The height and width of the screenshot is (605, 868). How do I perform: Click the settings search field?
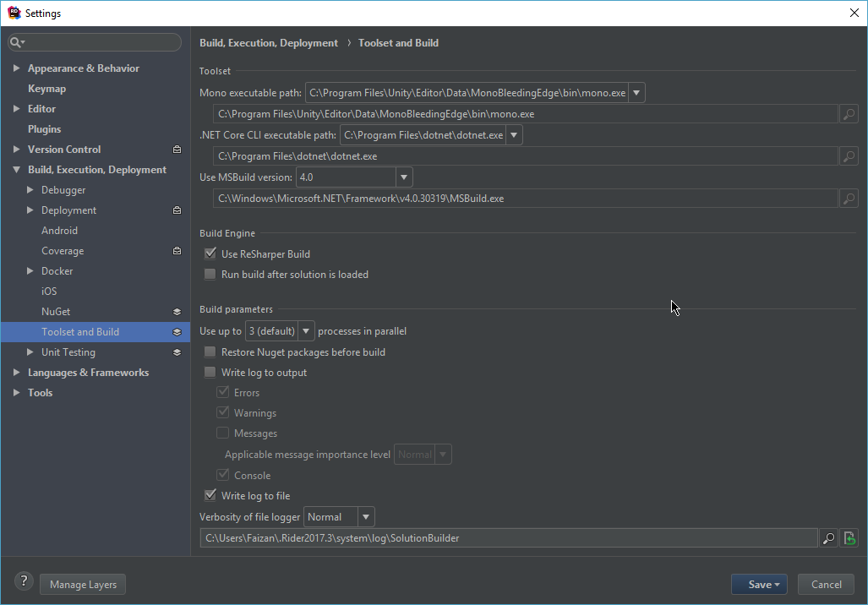click(x=94, y=41)
